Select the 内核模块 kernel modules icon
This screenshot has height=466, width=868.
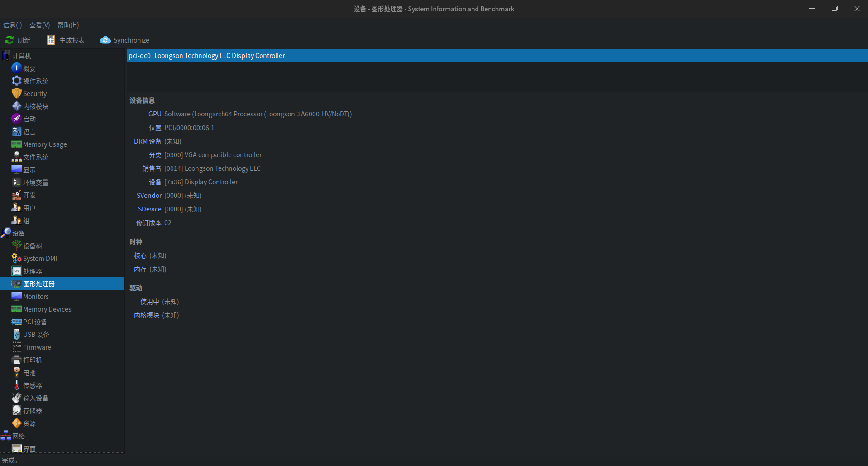(16, 106)
